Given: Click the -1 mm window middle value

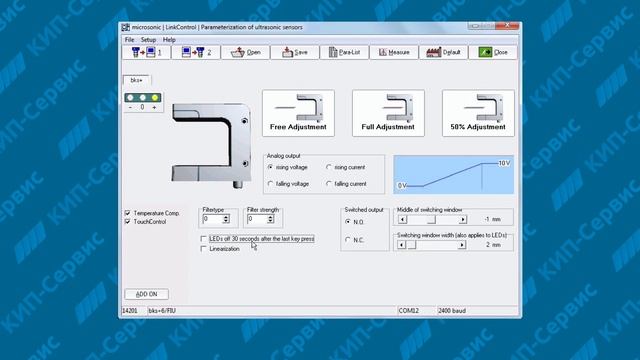Looking at the screenshot, I should 493,220.
